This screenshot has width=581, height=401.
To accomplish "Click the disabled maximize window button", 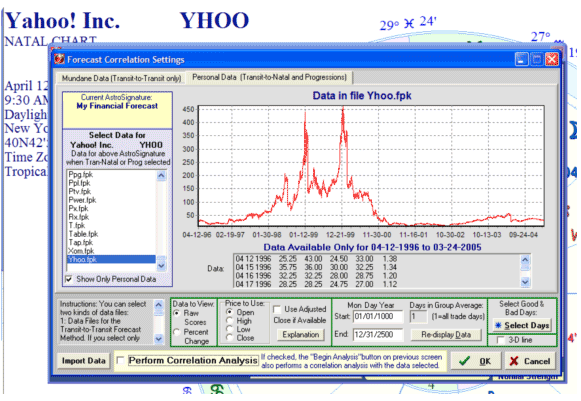I will (536, 59).
